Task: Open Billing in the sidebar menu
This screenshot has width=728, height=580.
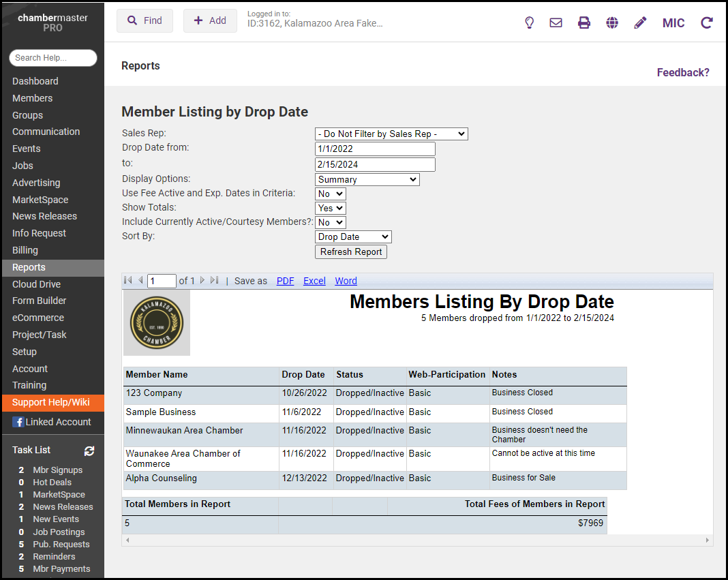Action: point(26,250)
